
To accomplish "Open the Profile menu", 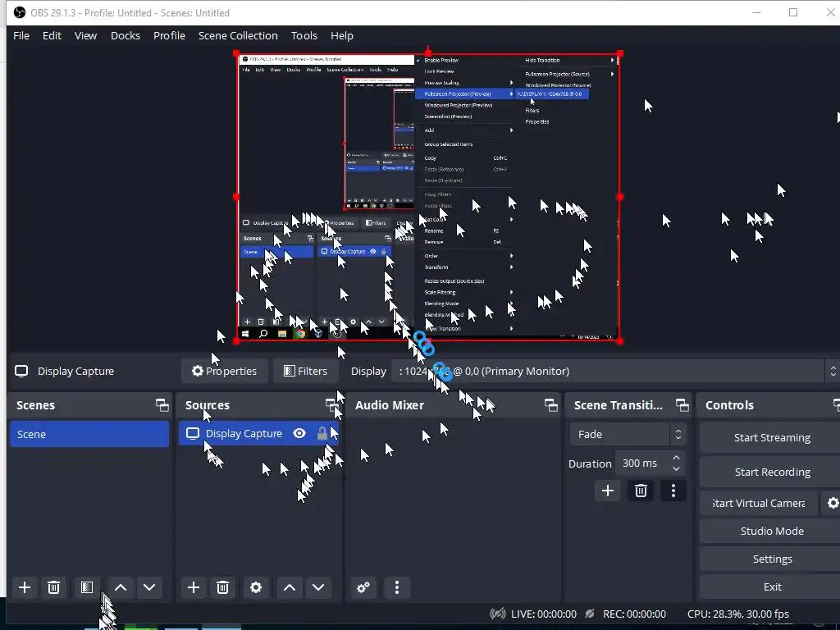I will click(x=169, y=35).
